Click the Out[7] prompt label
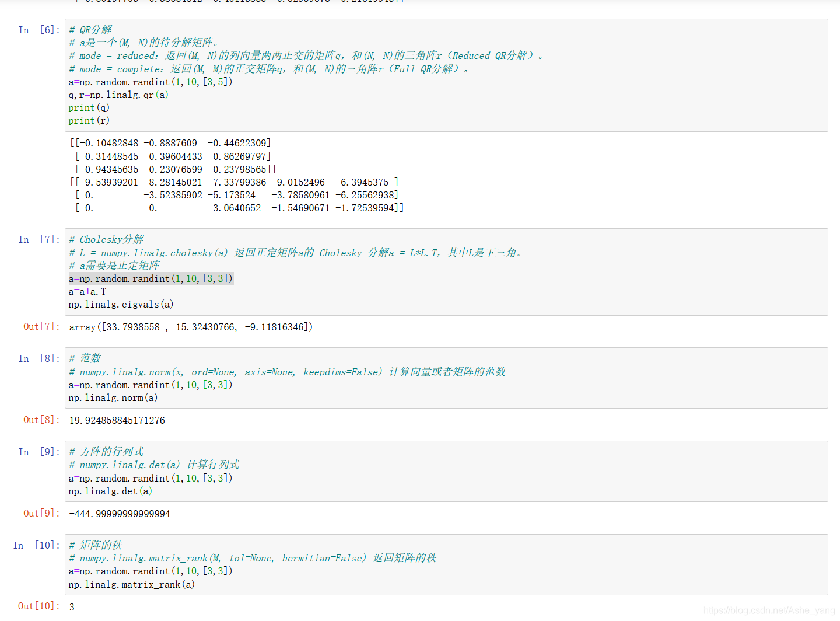The height and width of the screenshot is (621, 840). pos(41,326)
